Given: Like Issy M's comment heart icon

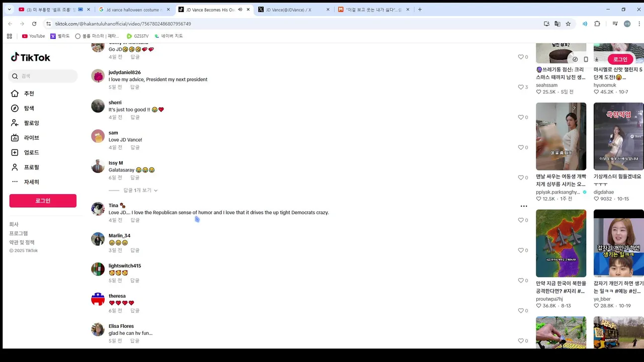Looking at the screenshot, I should coord(521,177).
